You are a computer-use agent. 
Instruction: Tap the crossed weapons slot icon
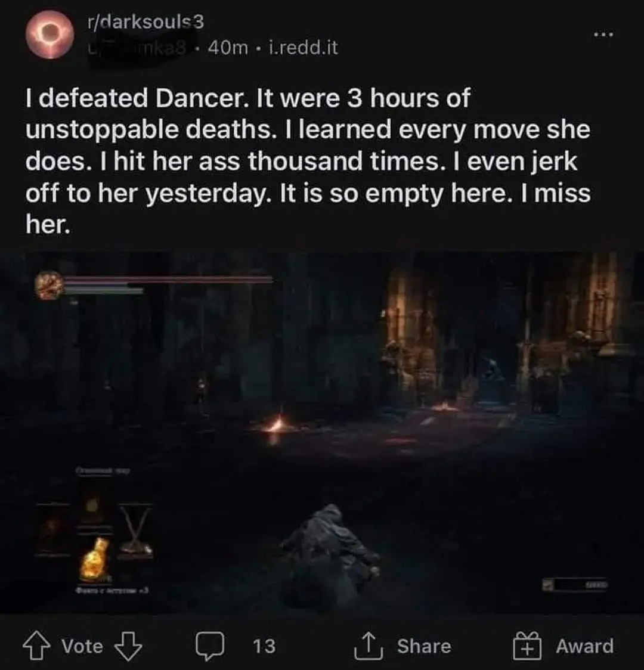click(135, 531)
